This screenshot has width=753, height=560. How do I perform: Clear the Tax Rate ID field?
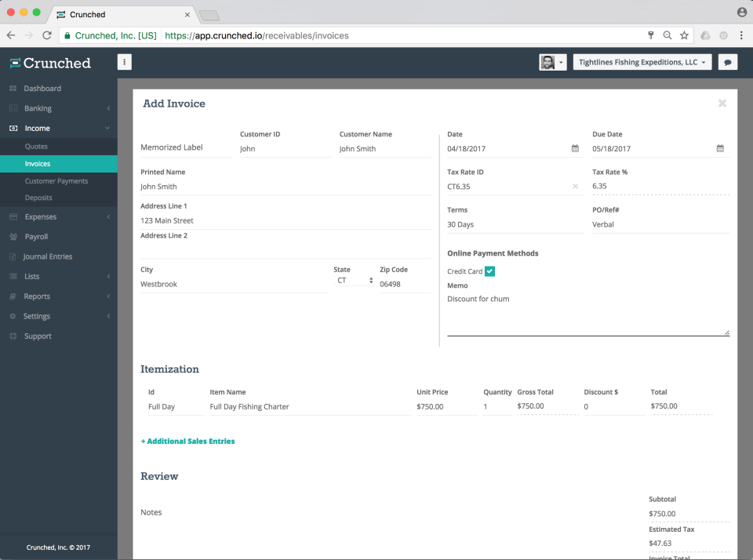575,187
